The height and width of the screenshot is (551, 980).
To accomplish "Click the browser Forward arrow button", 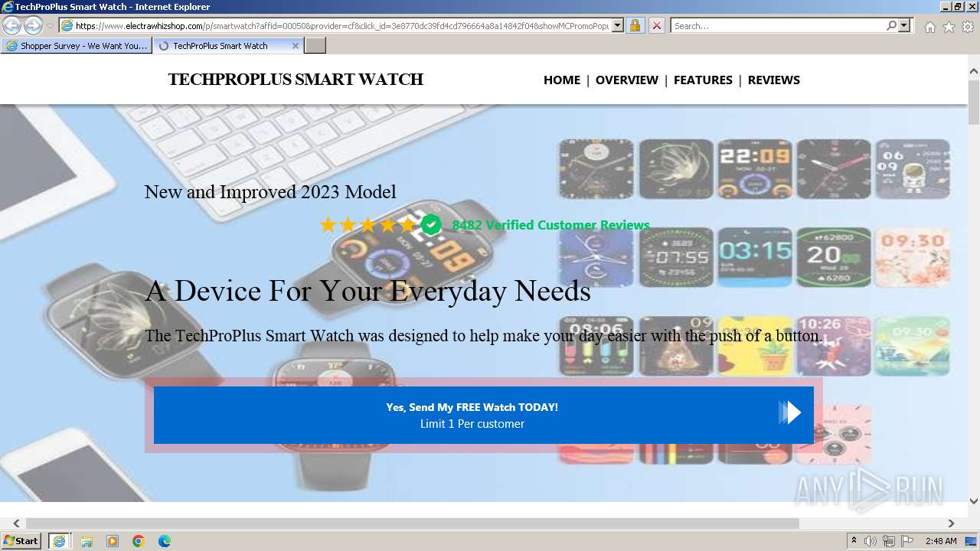I will pyautogui.click(x=33, y=25).
